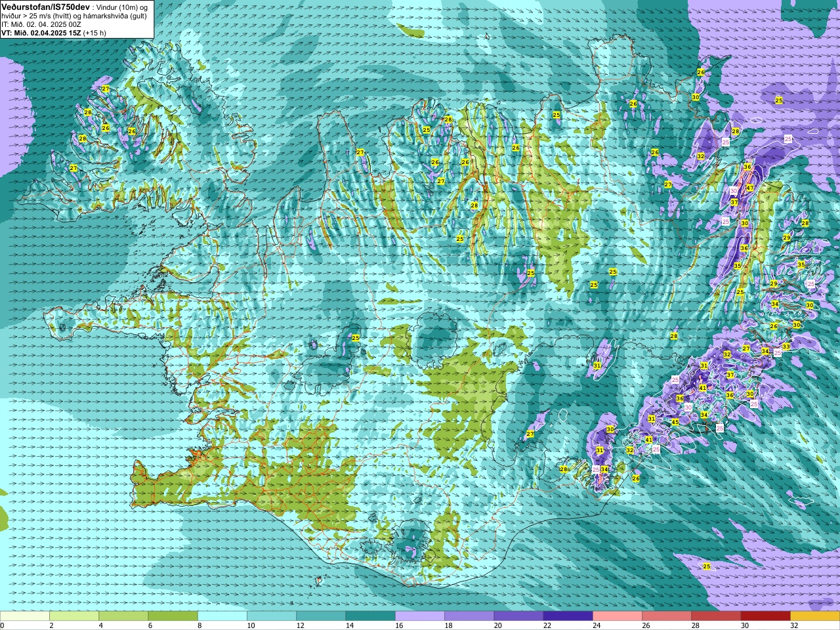The image size is (840, 630).
Task: Click the 2–4 m/s light green legend swatch
Action: [74, 616]
